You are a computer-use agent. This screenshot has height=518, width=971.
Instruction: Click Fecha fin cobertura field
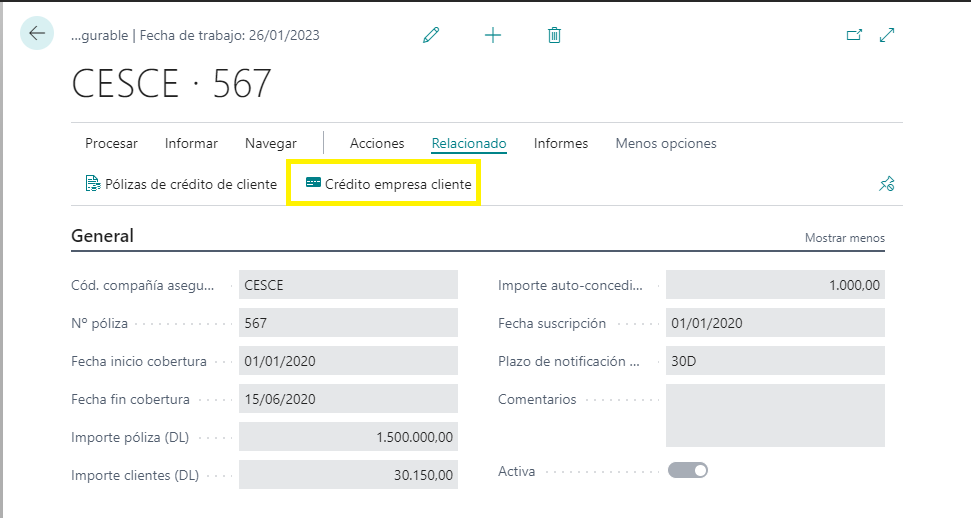pos(348,398)
